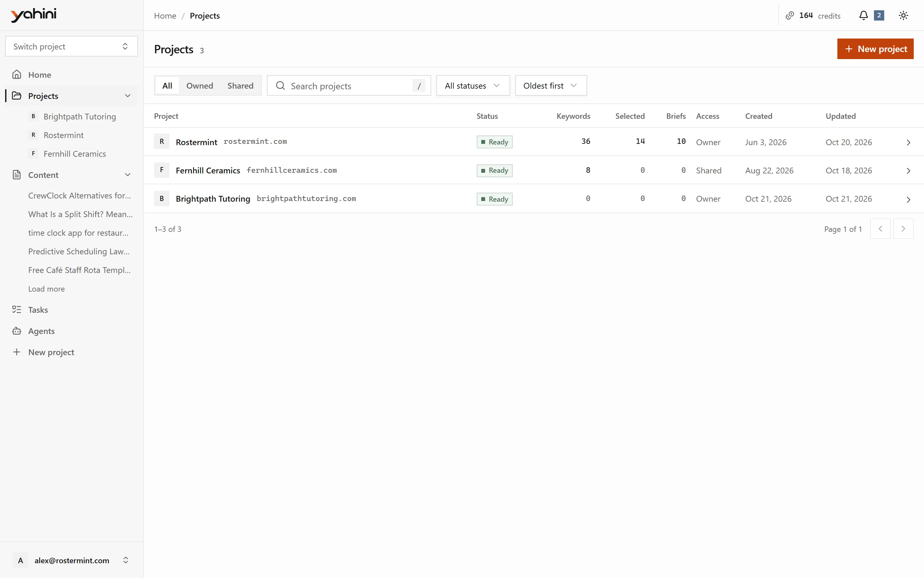Open the Oldest first sort dropdown
This screenshot has width=924, height=578.
pyautogui.click(x=551, y=86)
